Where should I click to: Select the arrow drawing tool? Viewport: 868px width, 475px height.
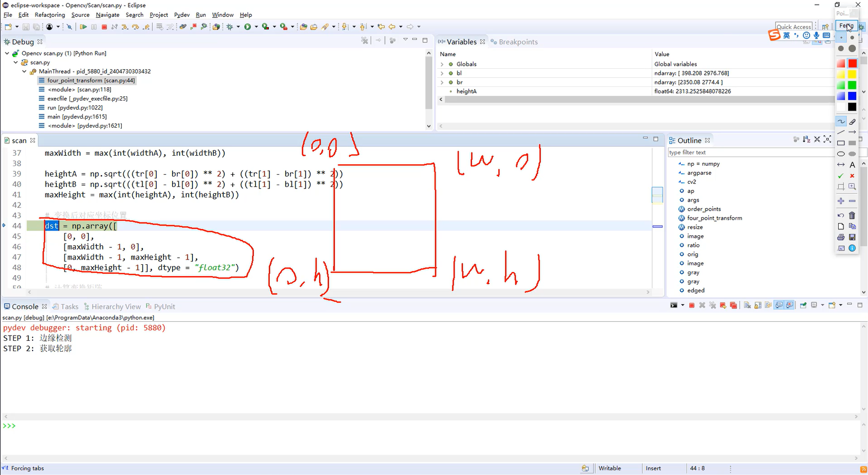point(852,132)
